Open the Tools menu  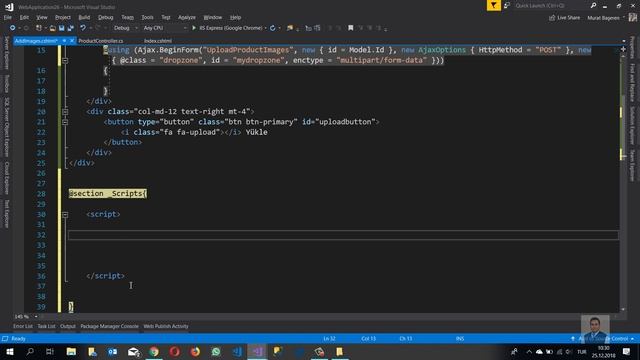147,17
